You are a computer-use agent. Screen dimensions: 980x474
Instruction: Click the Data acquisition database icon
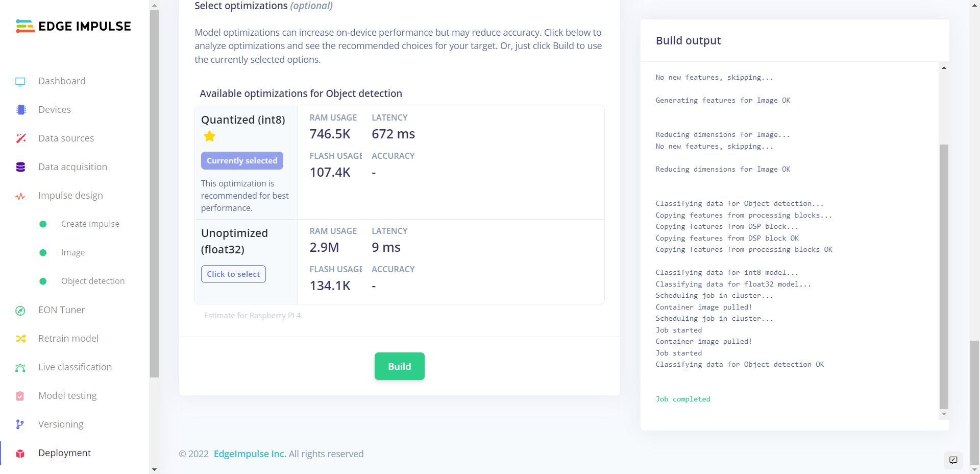20,167
